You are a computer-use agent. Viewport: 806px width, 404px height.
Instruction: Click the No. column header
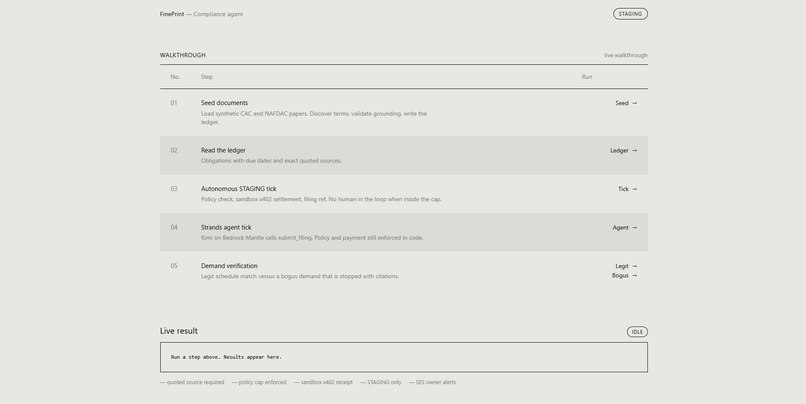coord(175,77)
